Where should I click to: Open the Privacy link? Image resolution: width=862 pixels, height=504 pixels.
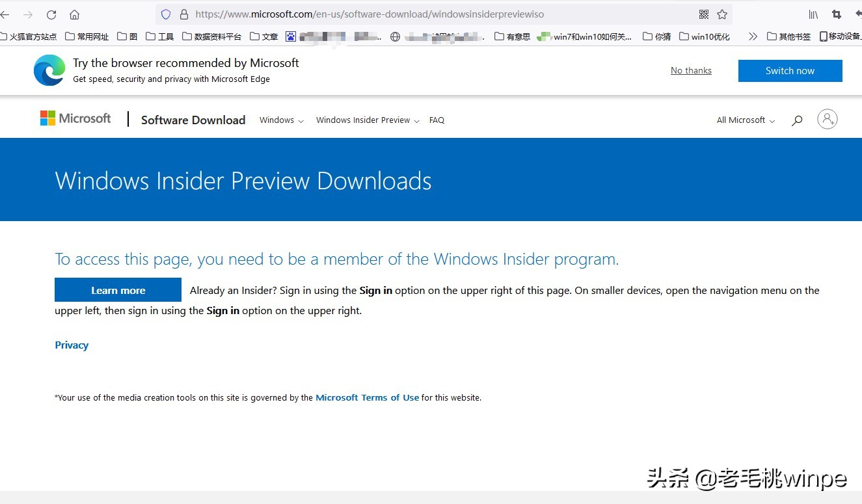72,345
